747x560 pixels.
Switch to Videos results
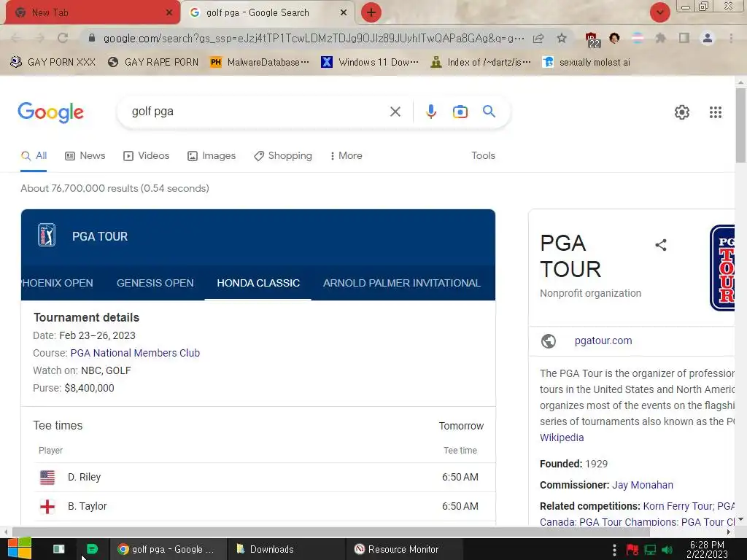click(146, 156)
